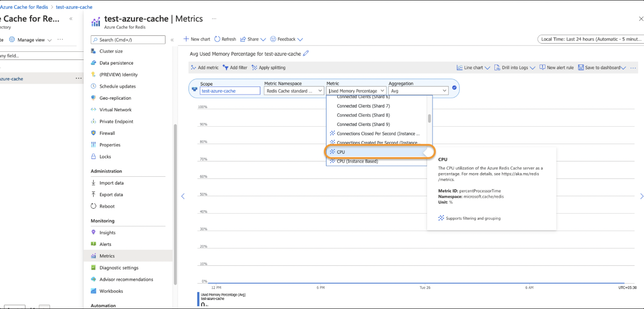Open Save to dashboard dropdown
Image resolution: width=644 pixels, height=309 pixels.
(x=602, y=68)
